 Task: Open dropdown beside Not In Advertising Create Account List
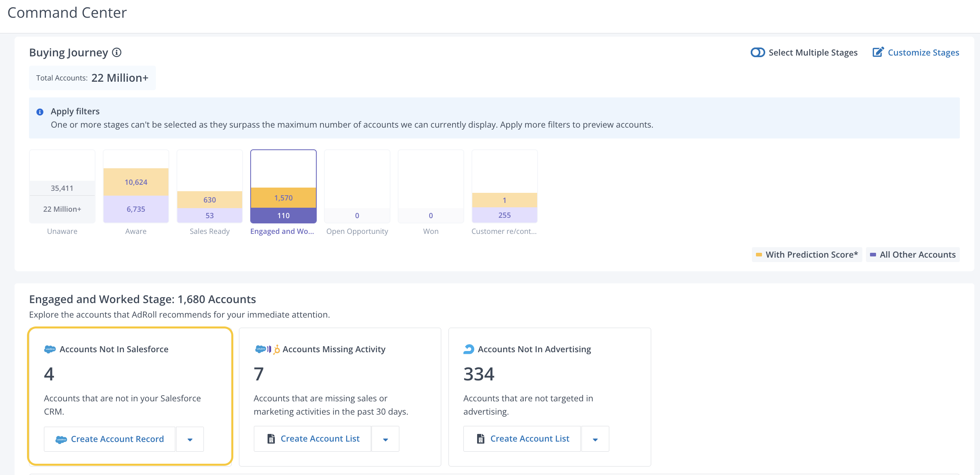[595, 439]
